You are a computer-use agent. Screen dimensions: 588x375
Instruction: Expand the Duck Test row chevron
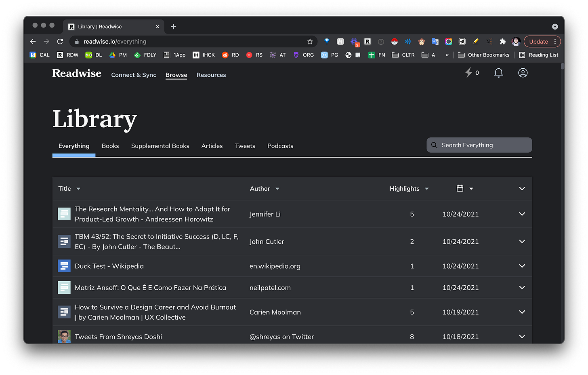pyautogui.click(x=522, y=266)
